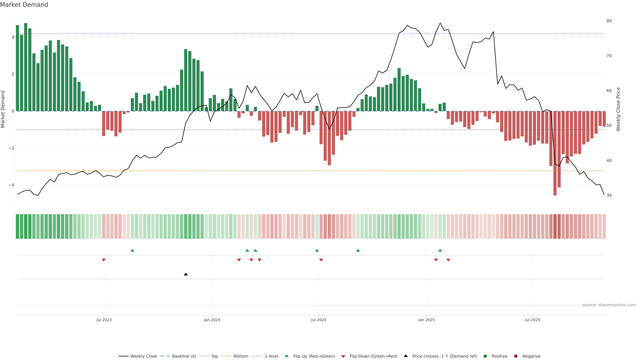The height and width of the screenshot is (362, 644).
Task: Click the Negative red legend dot
Action: tap(516, 356)
